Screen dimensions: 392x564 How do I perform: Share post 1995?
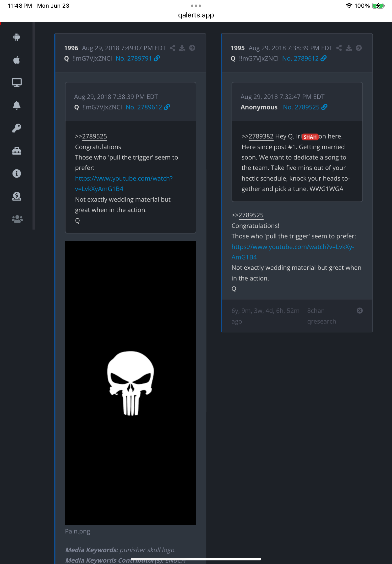[x=339, y=48]
